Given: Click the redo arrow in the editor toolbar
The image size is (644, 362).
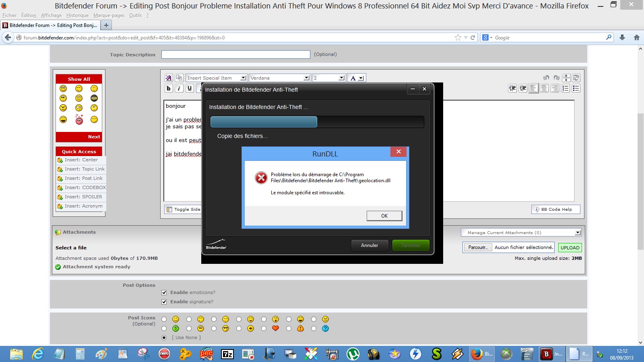Looking at the screenshot, I should point(556,78).
